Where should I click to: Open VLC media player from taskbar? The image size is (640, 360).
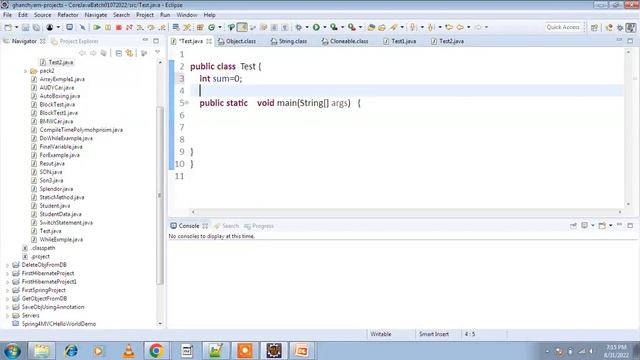(x=129, y=351)
